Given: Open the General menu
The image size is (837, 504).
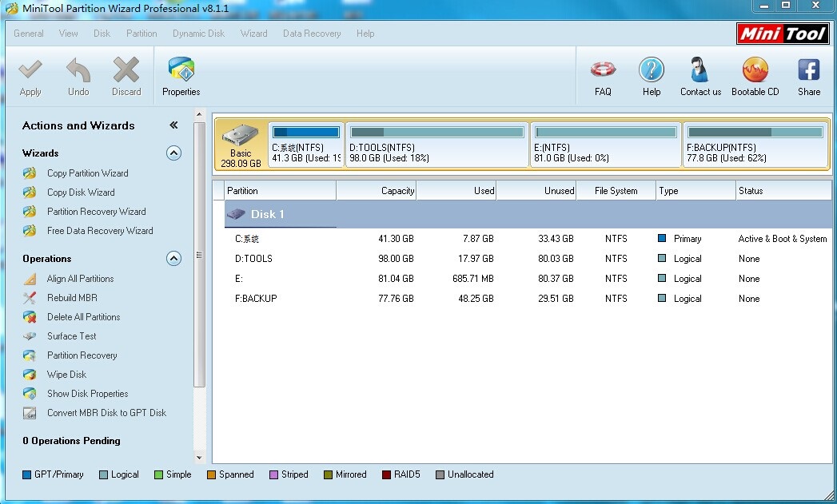Looking at the screenshot, I should click(29, 34).
